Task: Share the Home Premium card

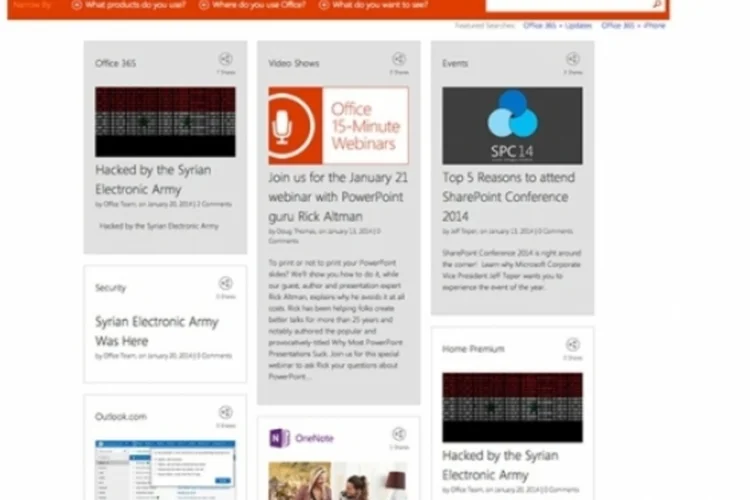Action: [x=573, y=344]
